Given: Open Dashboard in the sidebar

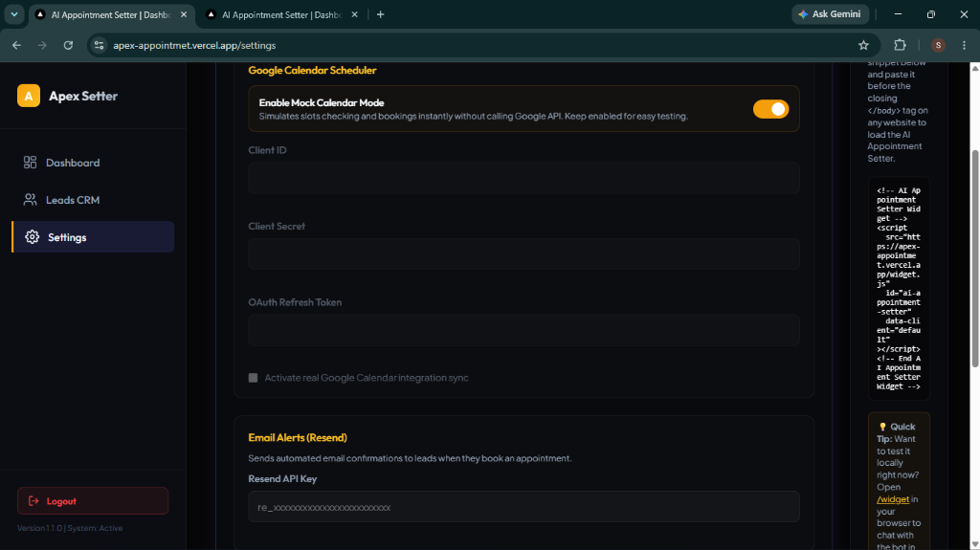Looking at the screenshot, I should [x=93, y=163].
